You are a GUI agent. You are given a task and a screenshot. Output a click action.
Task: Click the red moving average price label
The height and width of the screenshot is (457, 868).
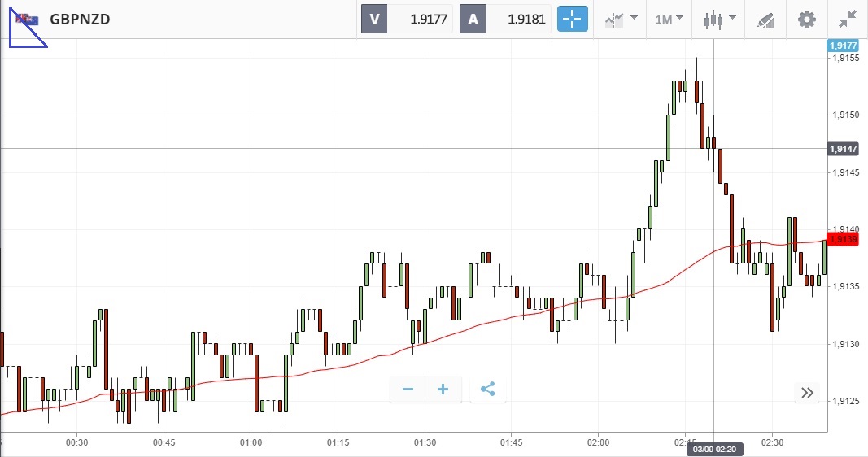pyautogui.click(x=841, y=239)
